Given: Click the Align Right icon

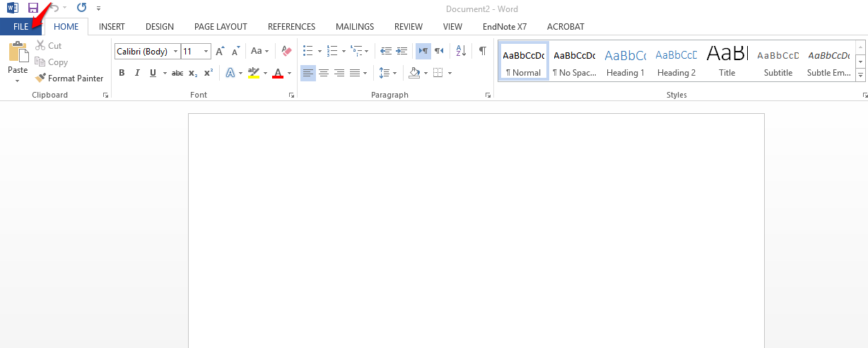Looking at the screenshot, I should pyautogui.click(x=339, y=73).
